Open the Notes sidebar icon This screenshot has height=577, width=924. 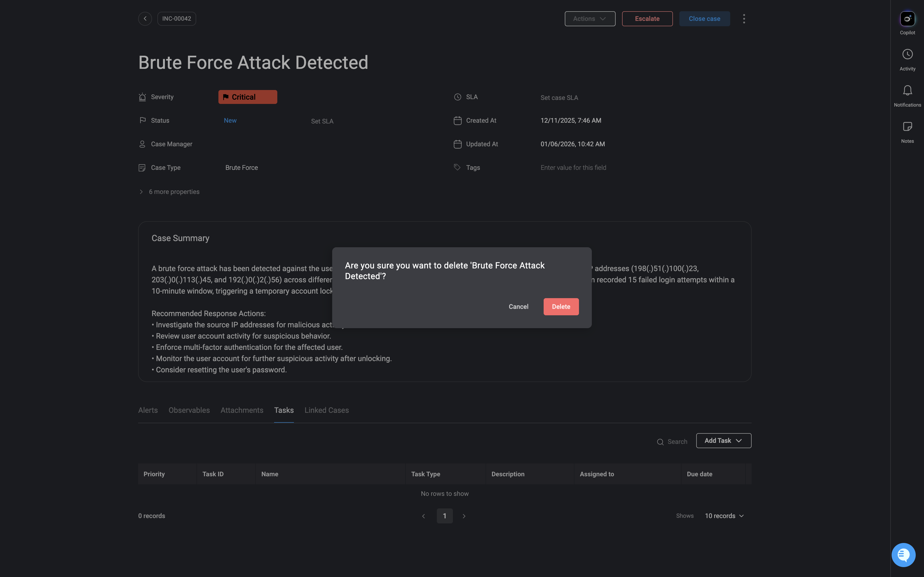click(907, 127)
